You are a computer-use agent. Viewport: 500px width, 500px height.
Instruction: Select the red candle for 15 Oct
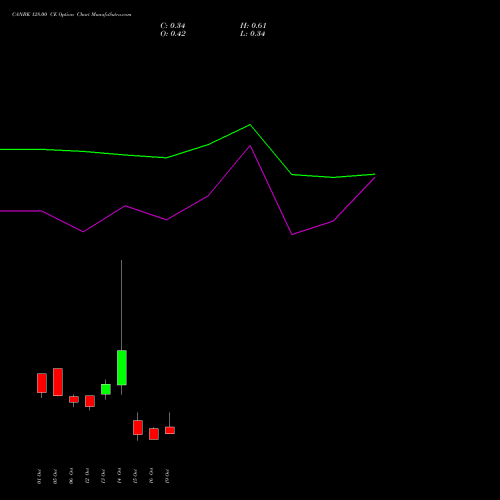pyautogui.click(x=138, y=427)
